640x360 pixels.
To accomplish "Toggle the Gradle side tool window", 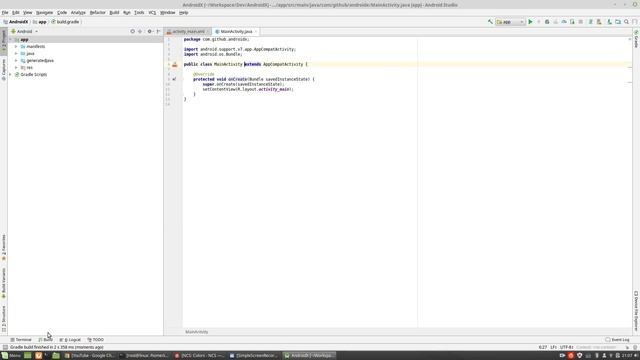I will coord(636,39).
